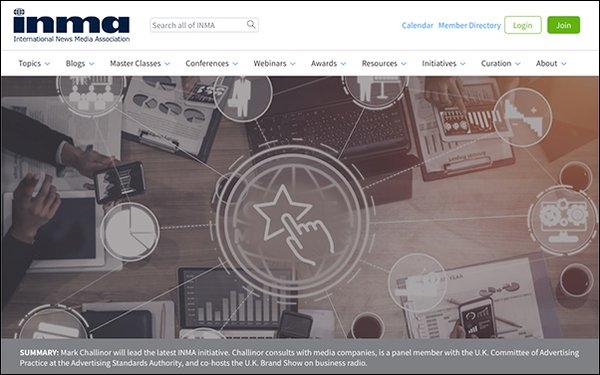The width and height of the screenshot is (600, 375).
Task: Open the Conferences dropdown chevron
Action: (235, 64)
